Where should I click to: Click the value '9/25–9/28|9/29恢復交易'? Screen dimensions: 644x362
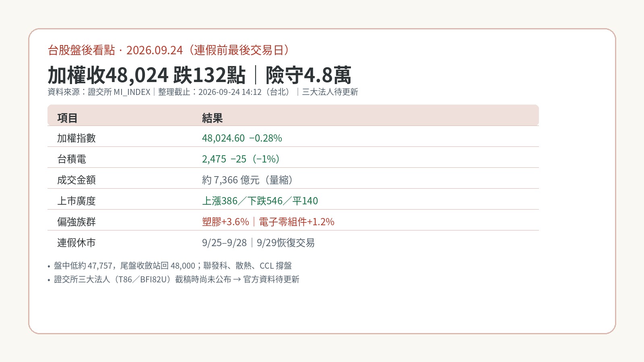[258, 243]
